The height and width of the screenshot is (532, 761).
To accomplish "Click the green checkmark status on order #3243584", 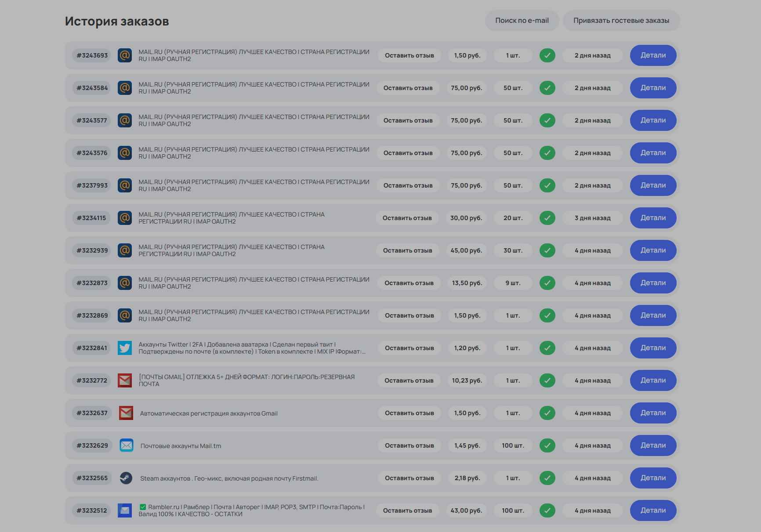I will [547, 88].
